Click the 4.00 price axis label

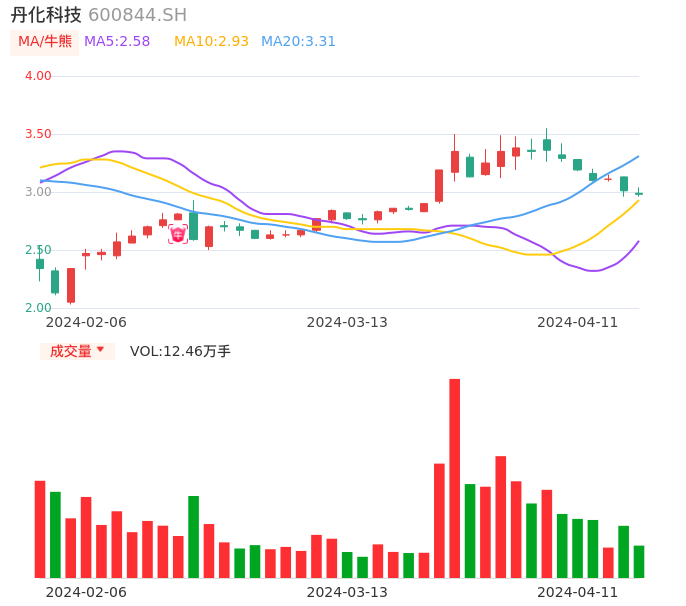point(38,76)
